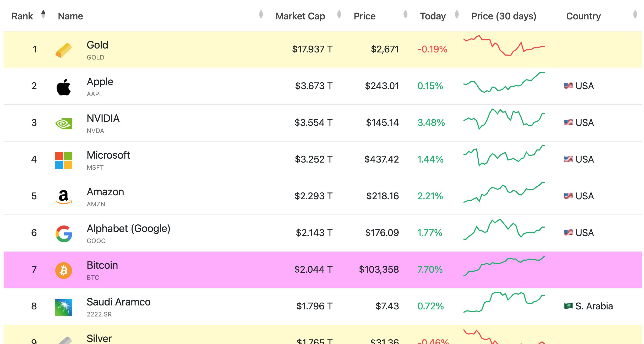Screen dimensions: 644x344
Task: Click Alphabet's 30-day price chart
Action: pos(504,229)
